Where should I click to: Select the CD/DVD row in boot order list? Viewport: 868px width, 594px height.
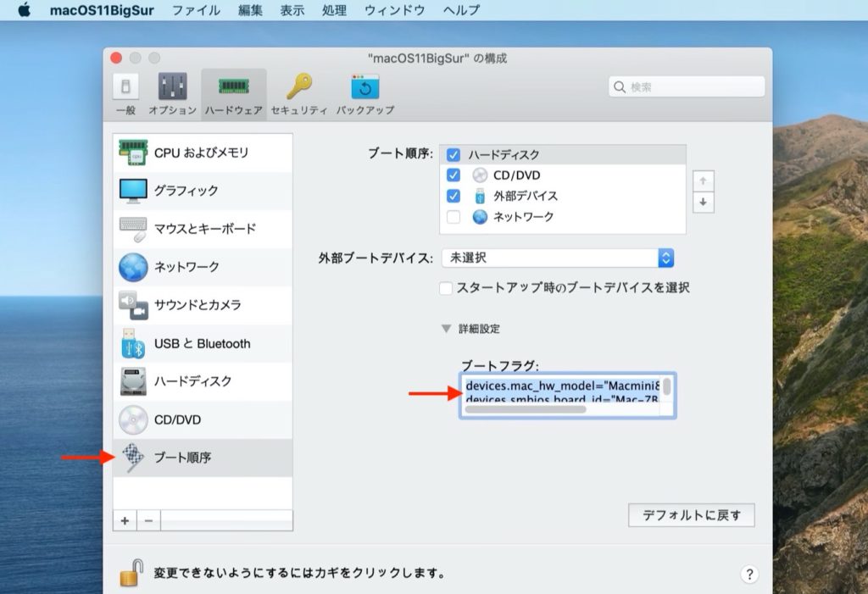tap(563, 175)
